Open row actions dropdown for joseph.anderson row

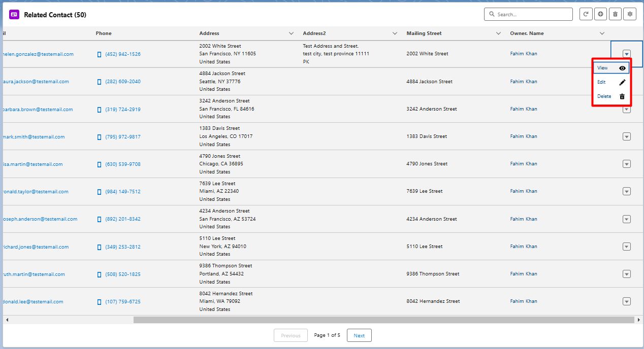[627, 219]
